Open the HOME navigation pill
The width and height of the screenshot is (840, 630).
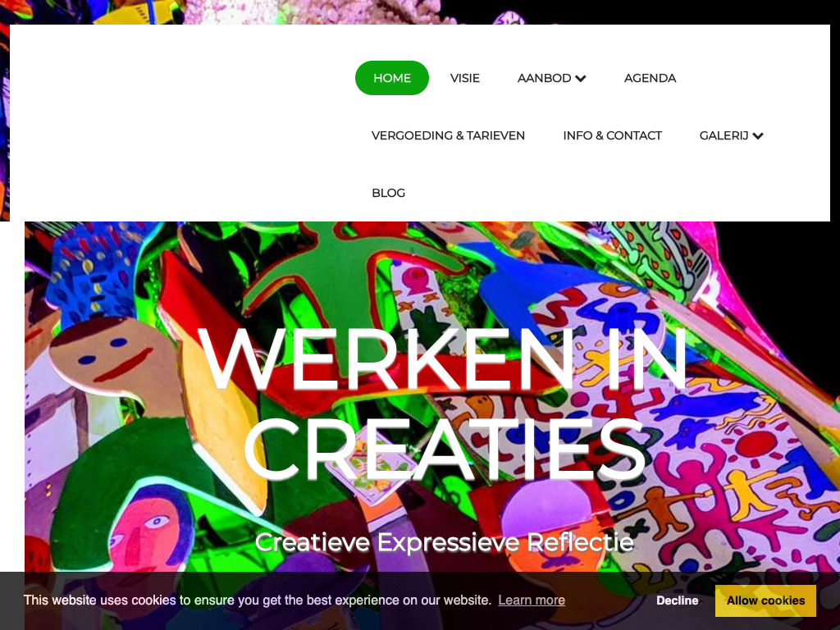tap(391, 78)
